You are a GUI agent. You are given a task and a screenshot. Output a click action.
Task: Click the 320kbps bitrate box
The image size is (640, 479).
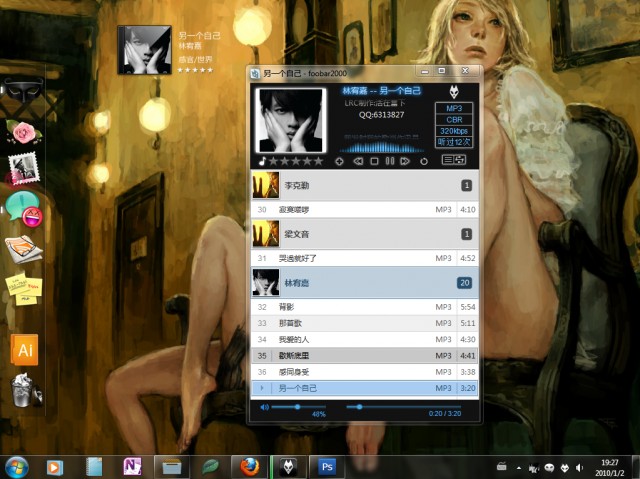[x=454, y=131]
